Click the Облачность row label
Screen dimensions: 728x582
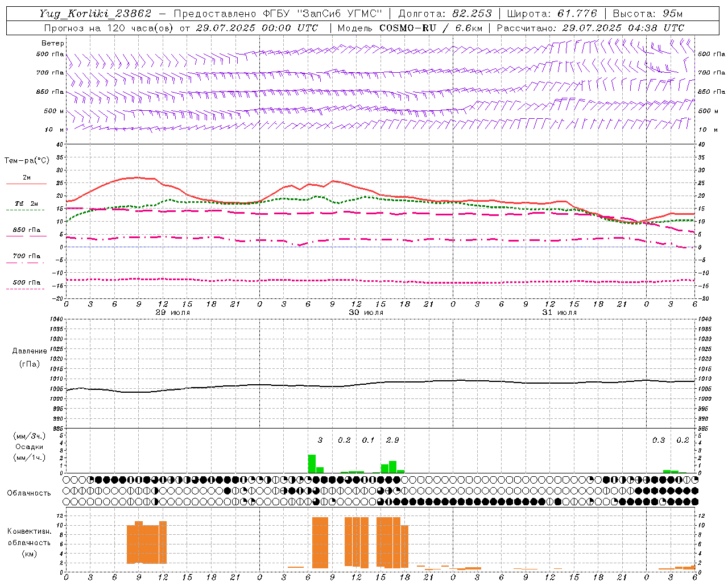(29, 493)
